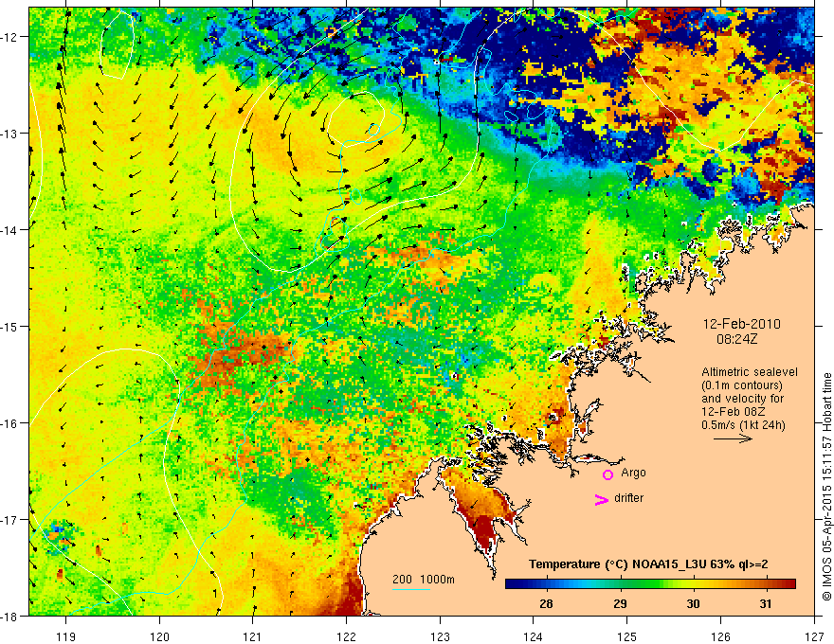Screen dimensions: 834x644
Task: Click longitude axis label 122
Action: pos(346,636)
